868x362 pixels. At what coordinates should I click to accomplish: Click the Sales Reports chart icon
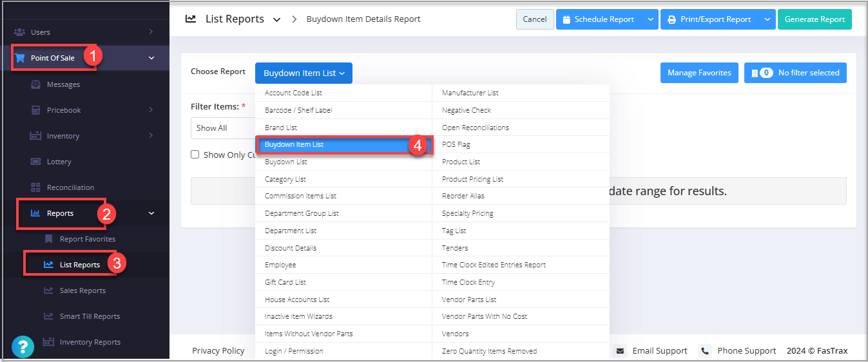49,291
